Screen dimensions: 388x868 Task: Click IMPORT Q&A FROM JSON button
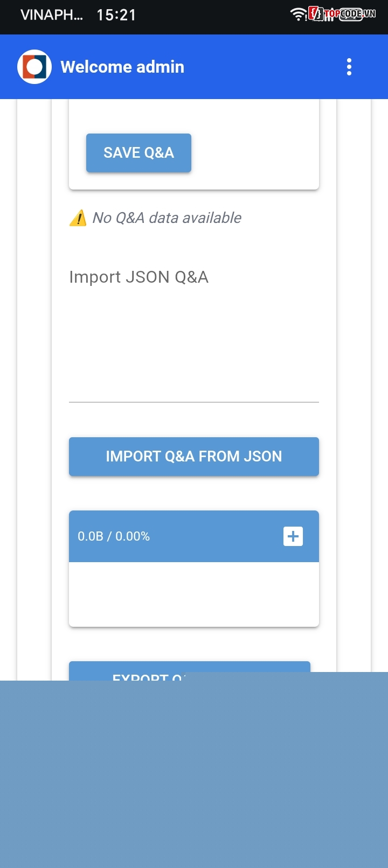[194, 457]
